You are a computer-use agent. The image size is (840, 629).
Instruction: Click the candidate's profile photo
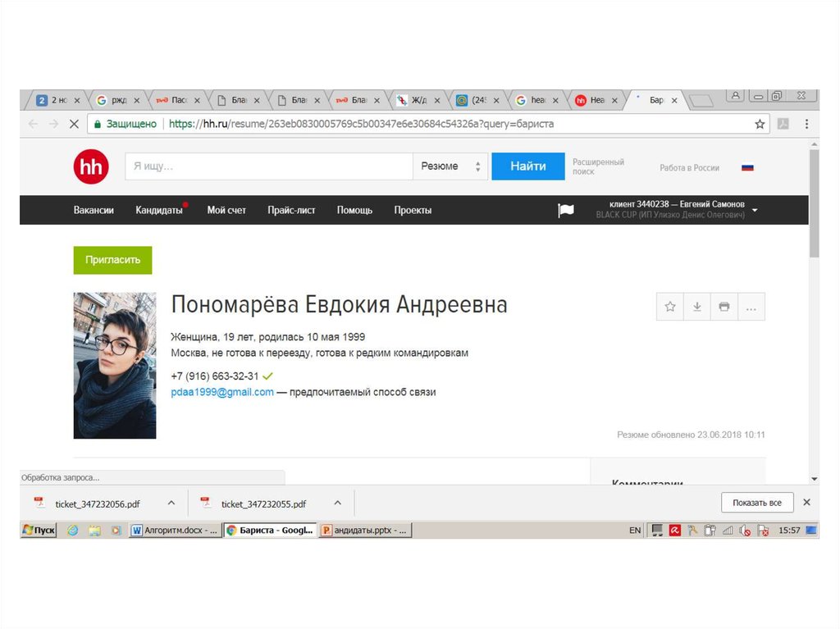115,365
